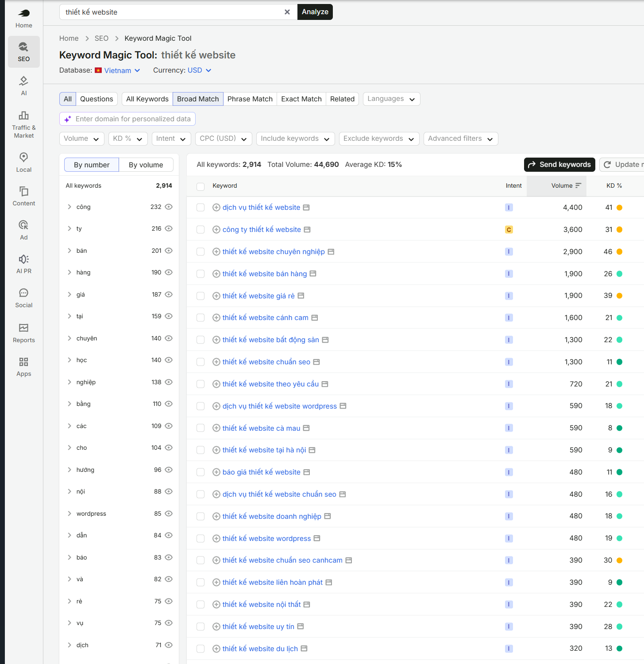The image size is (644, 664).
Task: Open the Volume filter dropdown
Action: click(82, 139)
